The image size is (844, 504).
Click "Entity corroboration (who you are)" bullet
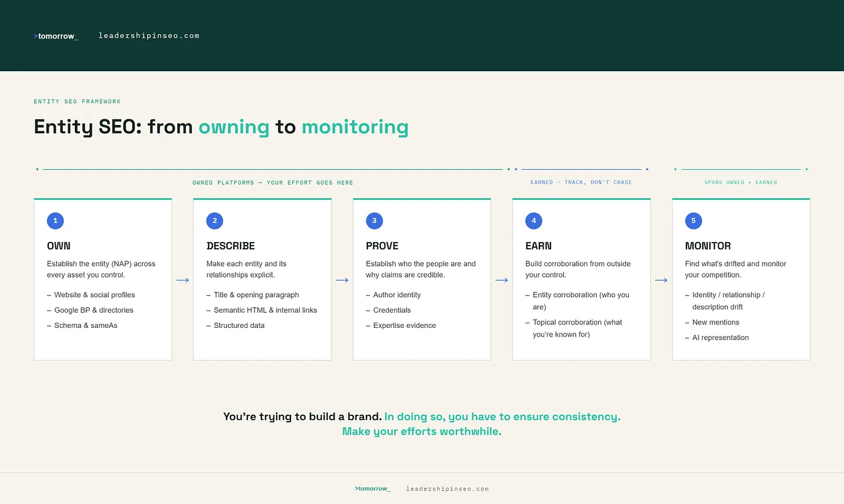tap(581, 301)
